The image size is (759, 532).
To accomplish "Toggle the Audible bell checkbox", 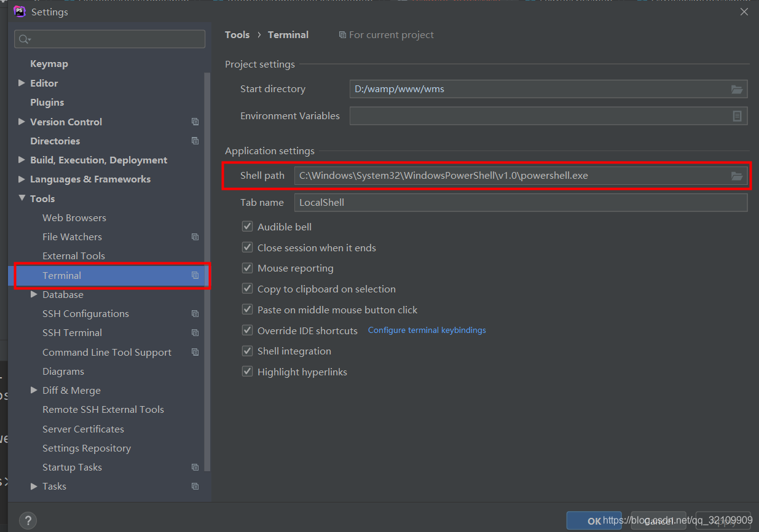I will click(247, 227).
